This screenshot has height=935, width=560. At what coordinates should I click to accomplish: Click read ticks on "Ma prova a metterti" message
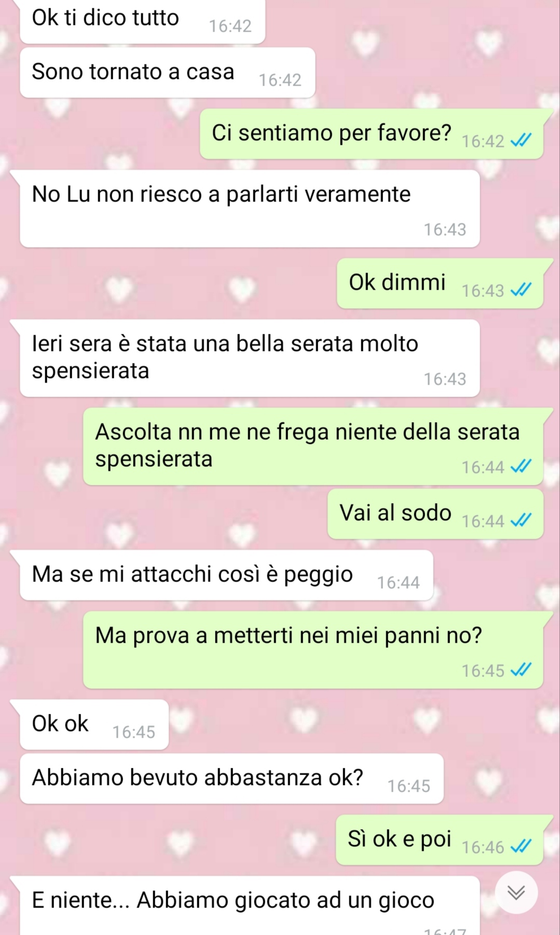pyautogui.click(x=521, y=670)
